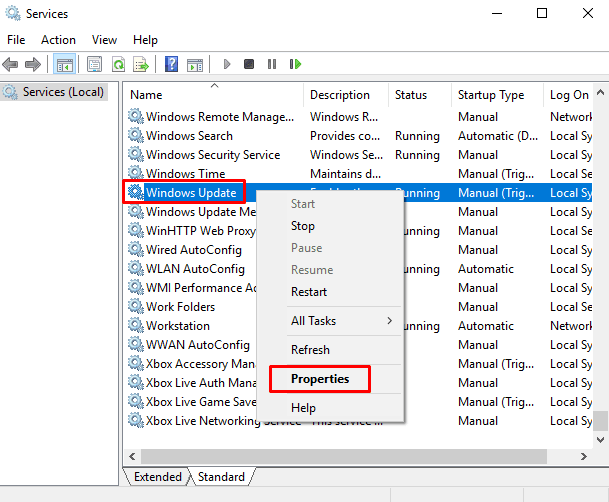This screenshot has height=502, width=609.
Task: Choose Stop in the context menu
Action: [330, 226]
